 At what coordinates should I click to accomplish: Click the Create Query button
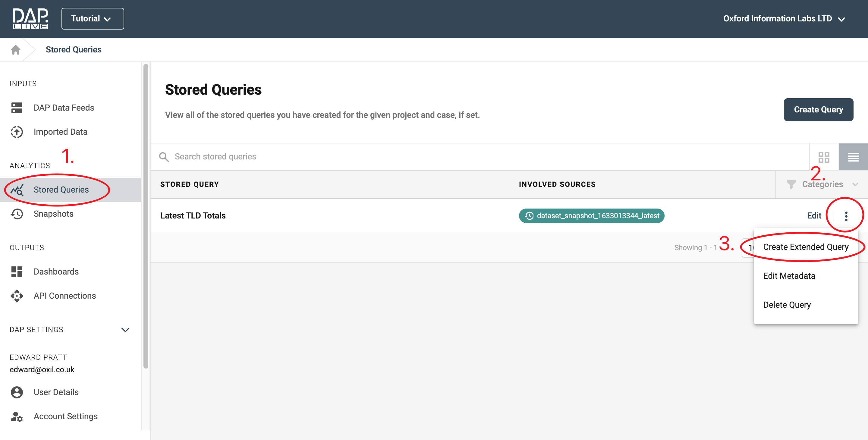(x=818, y=109)
